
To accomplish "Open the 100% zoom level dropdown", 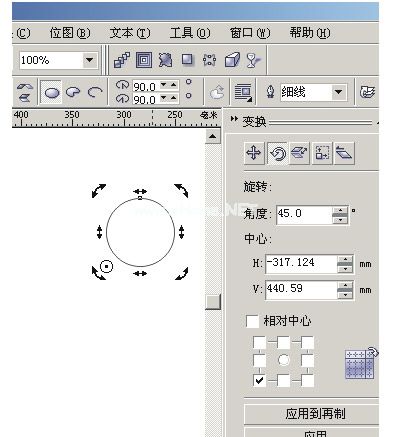I will pos(89,60).
